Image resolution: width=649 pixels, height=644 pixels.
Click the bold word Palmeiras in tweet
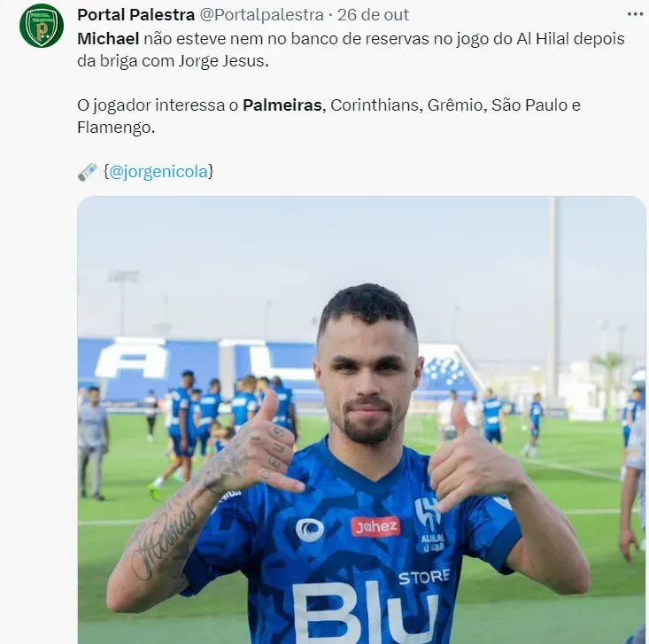pyautogui.click(x=282, y=105)
